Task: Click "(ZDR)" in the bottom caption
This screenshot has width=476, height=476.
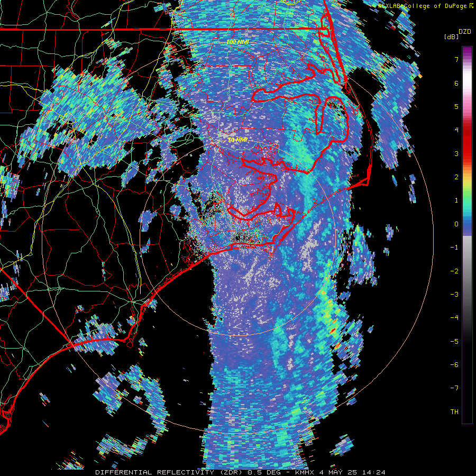Action: [x=230, y=472]
